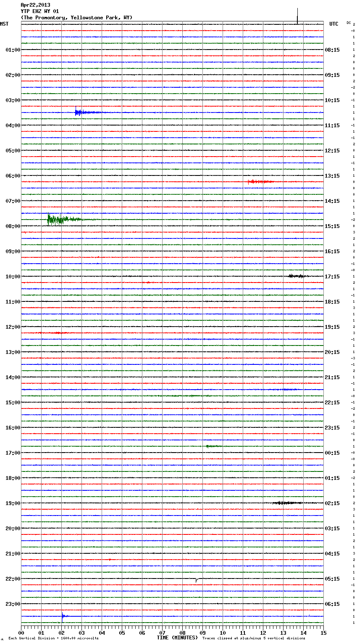357x644 pixels.
Task: Click the 02:15 UTC time label
Action: 332,503
